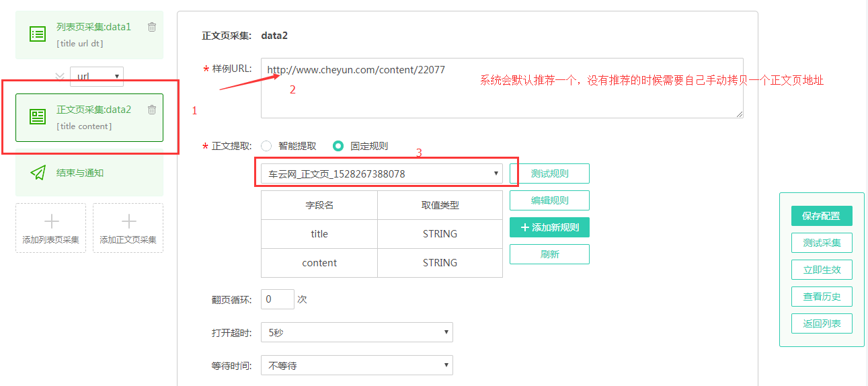The height and width of the screenshot is (386, 868).
Task: Select the 正文页采集:data2 step
Action: pyautogui.click(x=89, y=118)
